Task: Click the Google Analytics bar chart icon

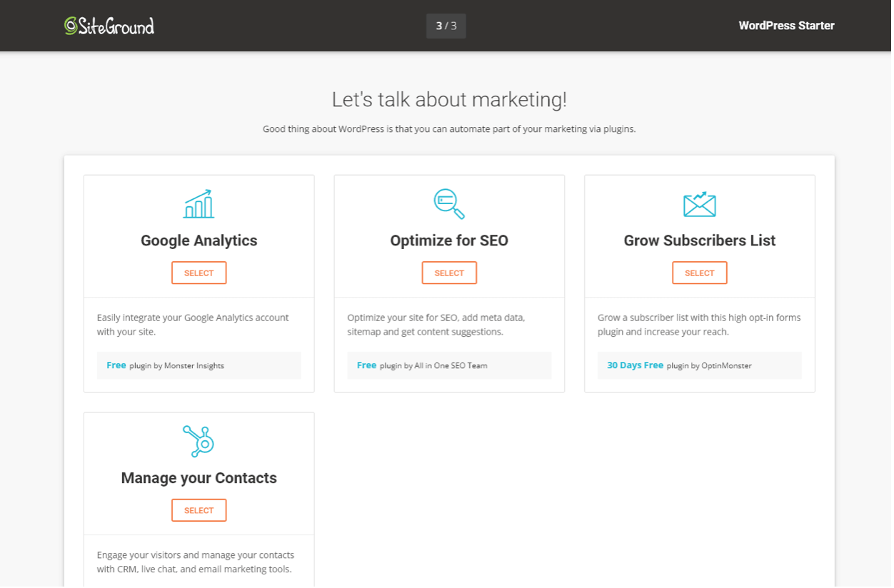Action: coord(199,204)
